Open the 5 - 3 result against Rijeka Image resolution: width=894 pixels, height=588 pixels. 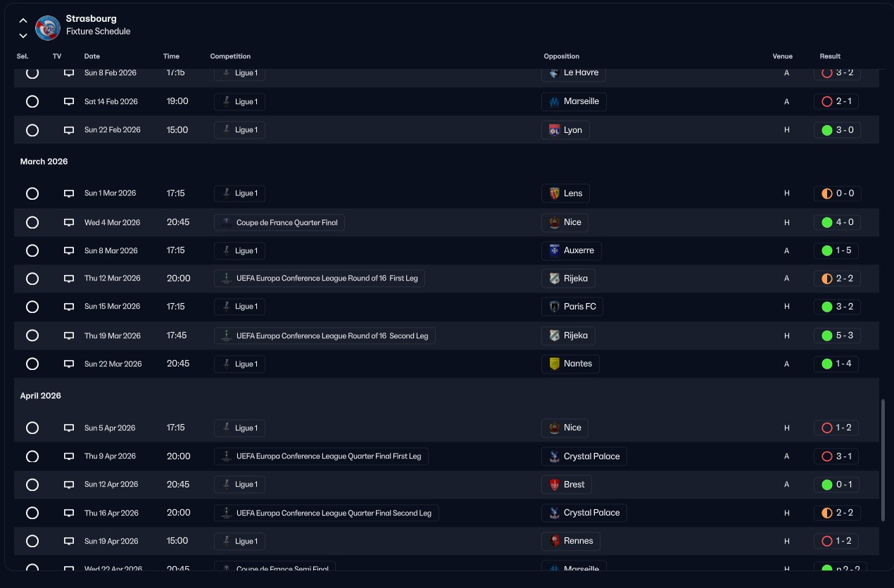click(x=837, y=335)
